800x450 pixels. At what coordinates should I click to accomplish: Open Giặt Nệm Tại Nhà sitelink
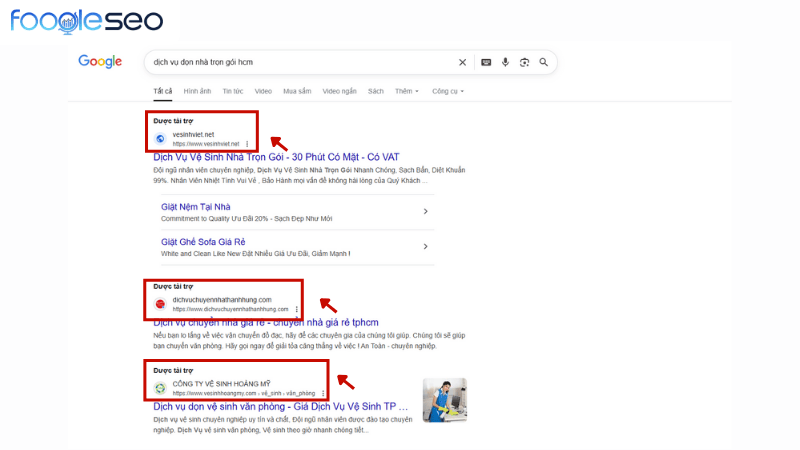coord(195,207)
